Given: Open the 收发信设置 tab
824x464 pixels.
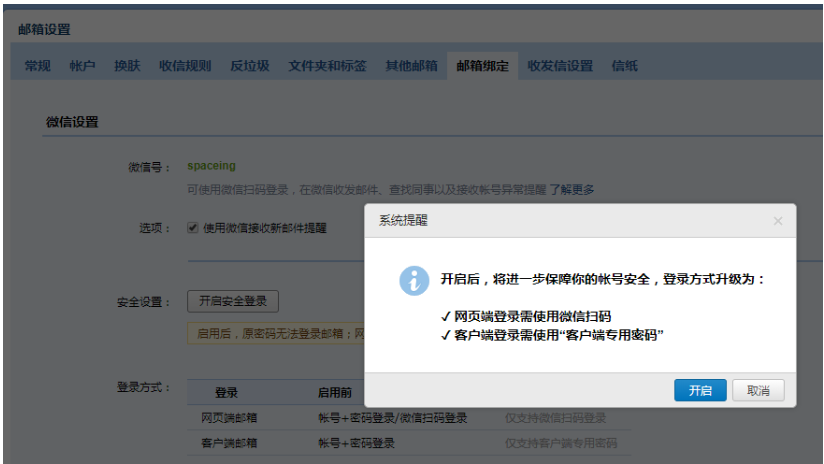Looking at the screenshot, I should pyautogui.click(x=560, y=66).
